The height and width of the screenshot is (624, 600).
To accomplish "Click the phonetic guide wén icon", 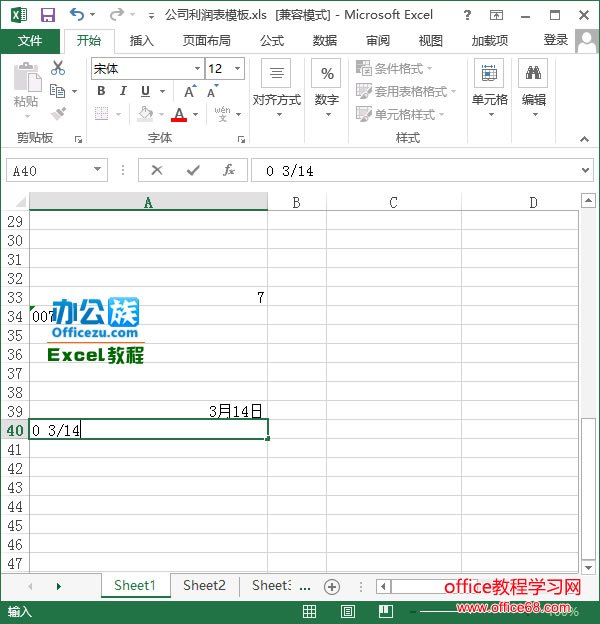I will [x=222, y=114].
